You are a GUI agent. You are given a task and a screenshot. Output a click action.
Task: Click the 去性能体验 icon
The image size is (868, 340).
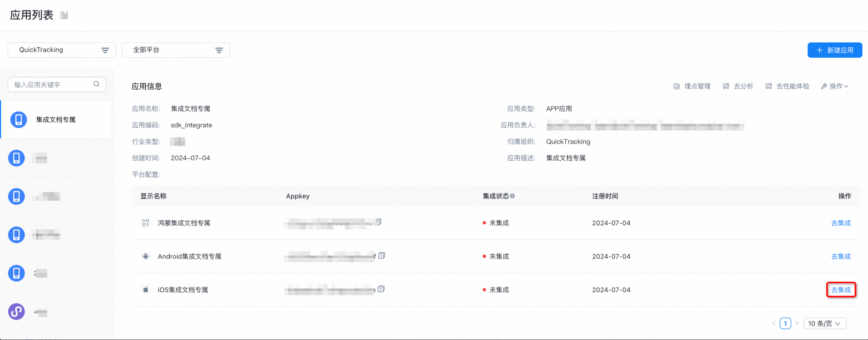768,86
